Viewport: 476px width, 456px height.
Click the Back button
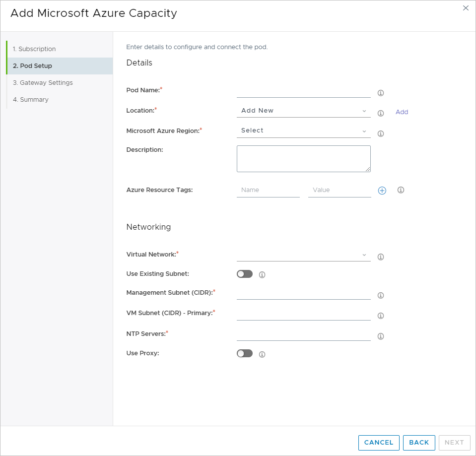tap(419, 443)
